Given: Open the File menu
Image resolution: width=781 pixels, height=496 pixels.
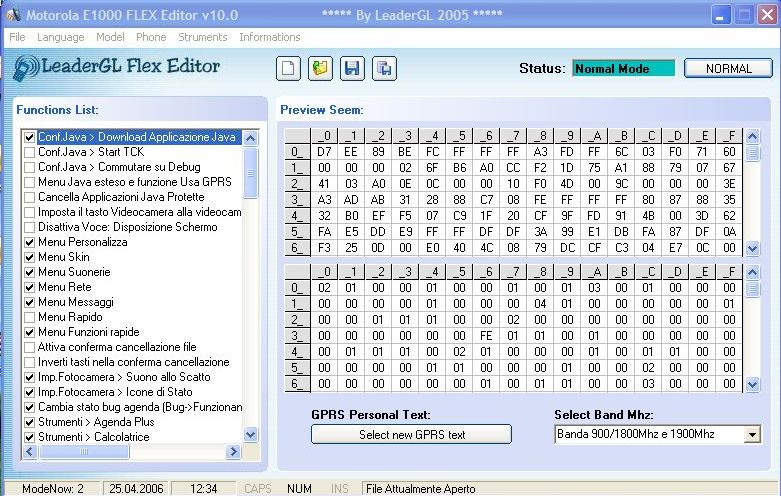Looking at the screenshot, I should click(x=17, y=37).
